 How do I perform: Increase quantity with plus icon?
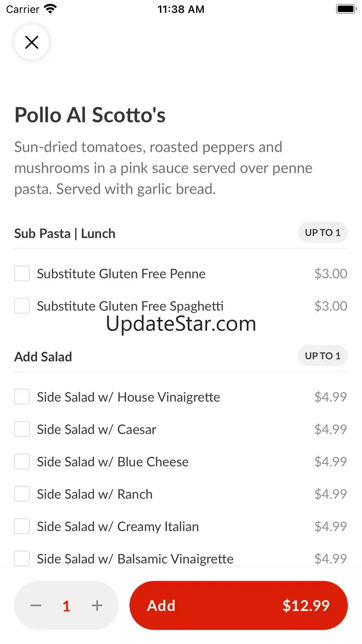click(x=97, y=605)
